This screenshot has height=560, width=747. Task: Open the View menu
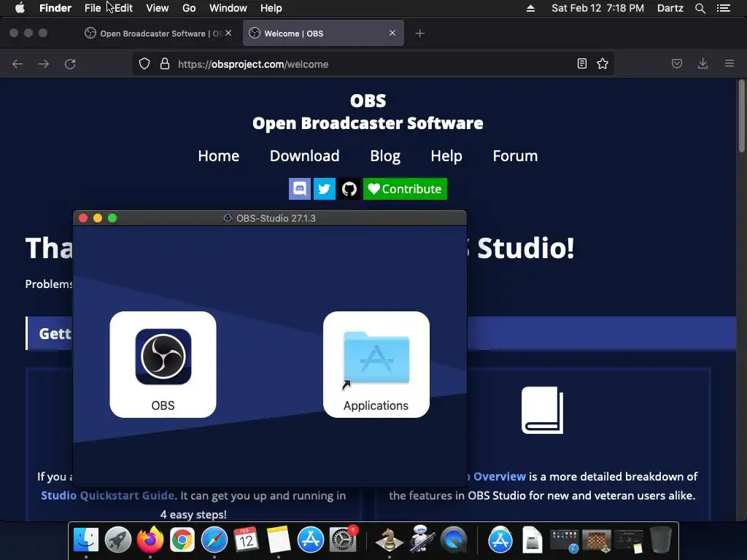click(x=158, y=8)
